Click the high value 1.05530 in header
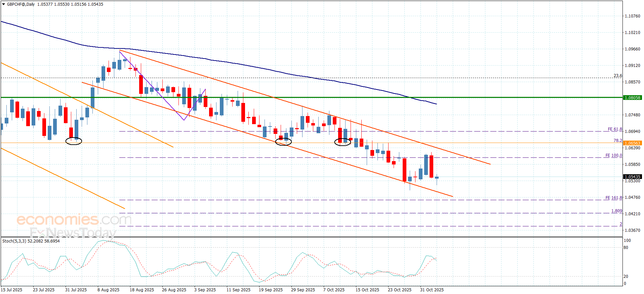This screenshot has height=294, width=644. (62, 4)
